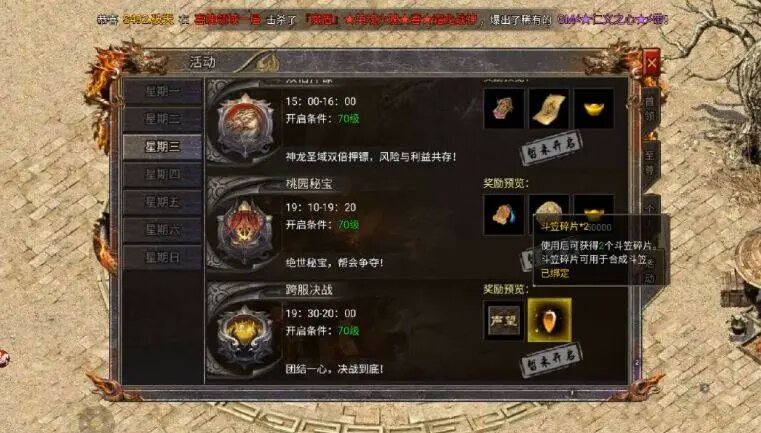Viewport: 761px width, 433px height.
Task: Click the first reward icon of escort event
Action: coord(504,109)
